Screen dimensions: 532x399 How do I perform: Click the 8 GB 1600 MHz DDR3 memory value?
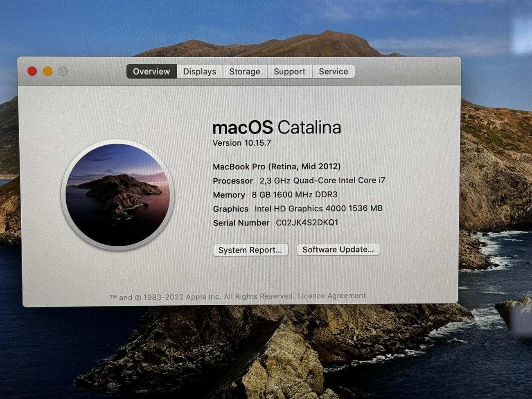[294, 195]
